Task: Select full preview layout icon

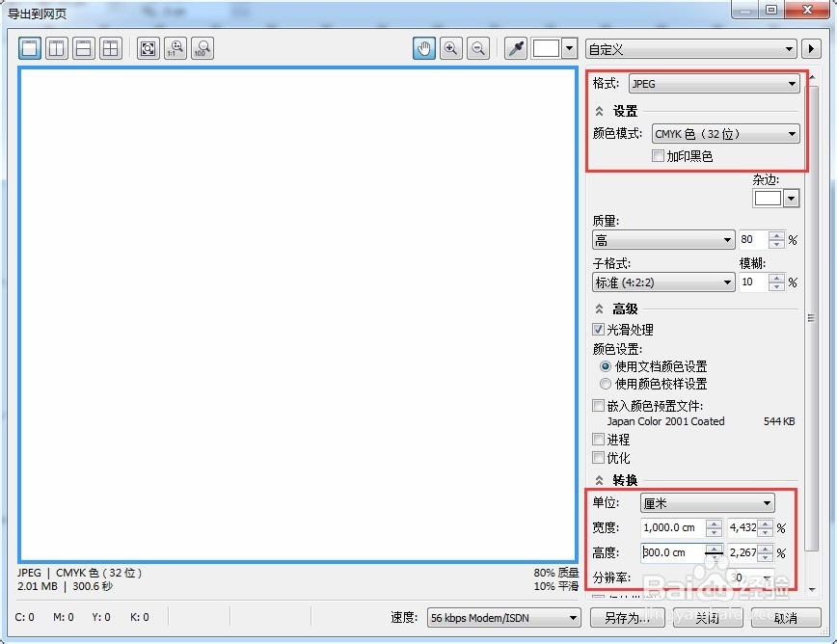Action: coord(29,48)
